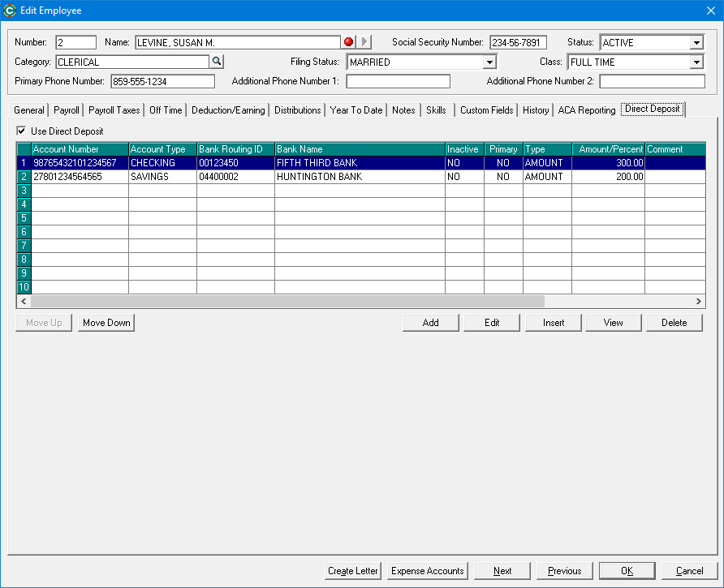Click the Edit button
Screen dimensions: 724x588
[492, 323]
